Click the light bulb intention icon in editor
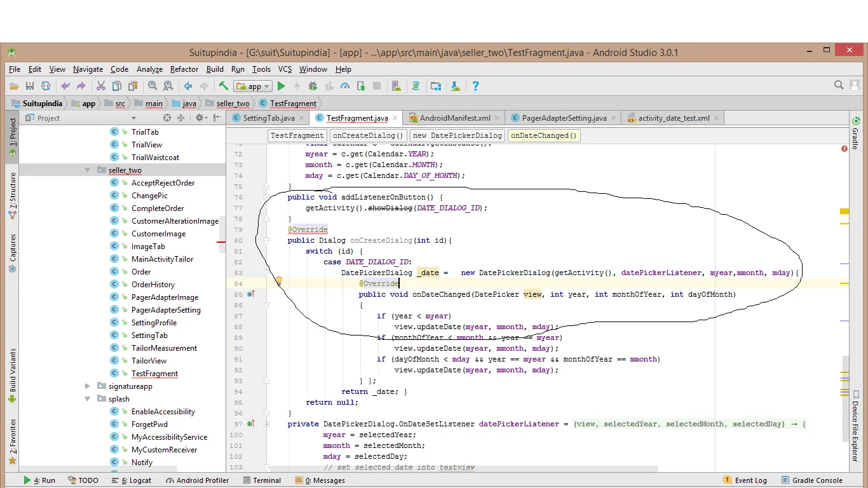868x488 pixels. coord(278,280)
